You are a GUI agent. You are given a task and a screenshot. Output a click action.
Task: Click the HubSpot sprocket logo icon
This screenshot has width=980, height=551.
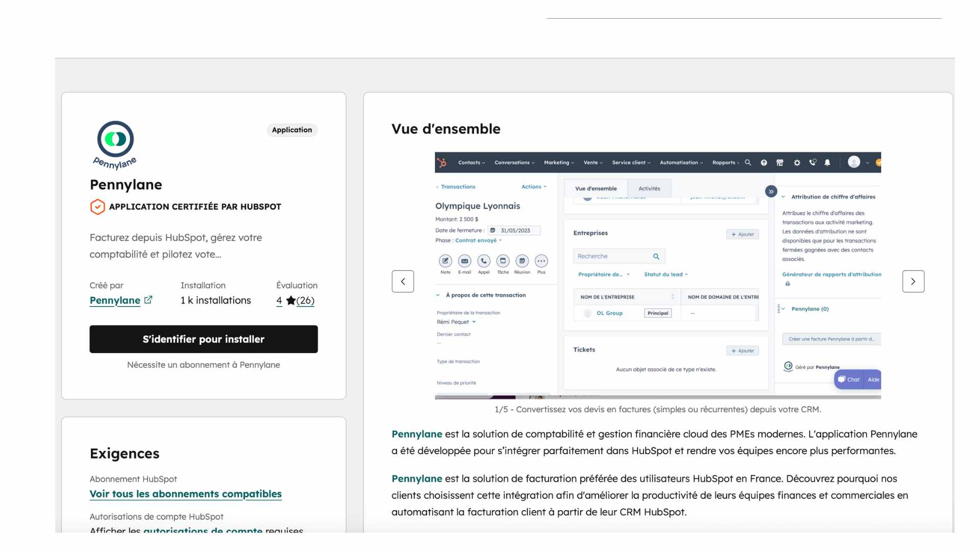(x=442, y=163)
